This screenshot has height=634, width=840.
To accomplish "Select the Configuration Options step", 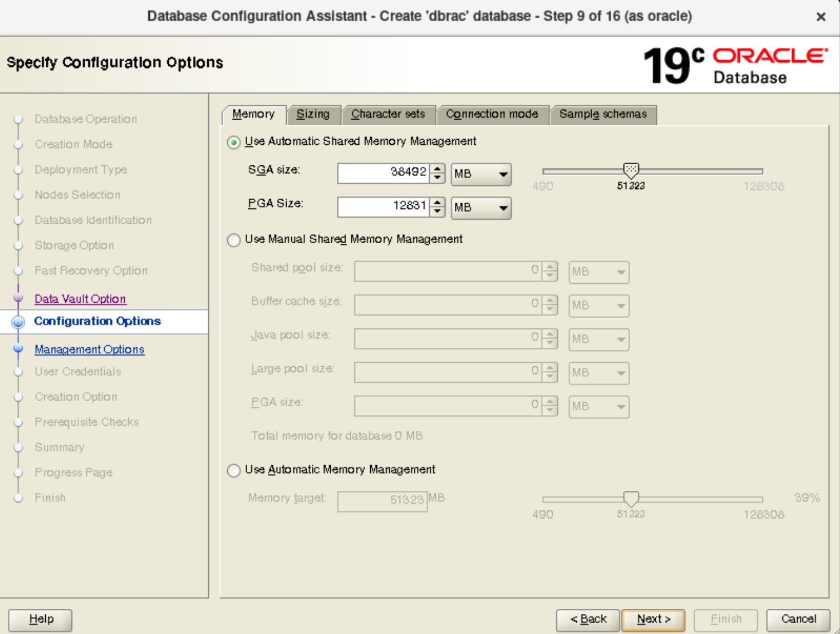I will (97, 321).
